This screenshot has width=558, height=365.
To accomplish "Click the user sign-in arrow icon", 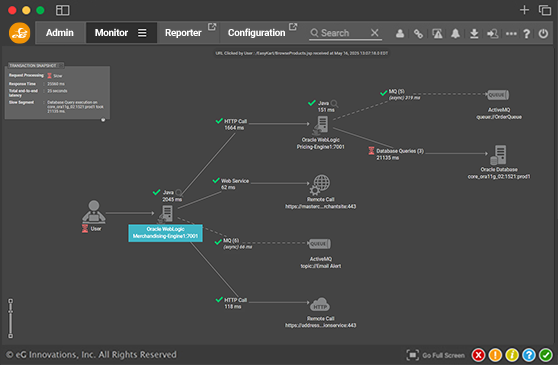I will pyautogui.click(x=493, y=33).
